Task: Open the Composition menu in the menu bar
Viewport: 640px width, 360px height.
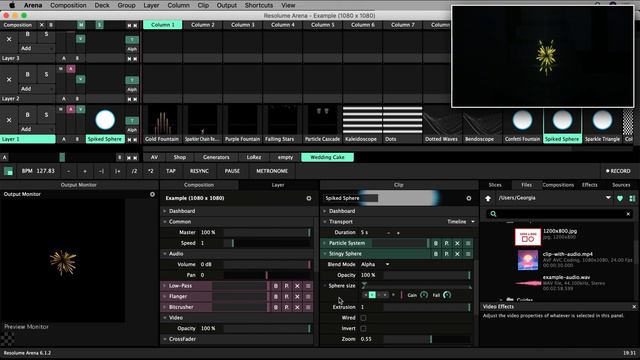Action: click(x=68, y=5)
